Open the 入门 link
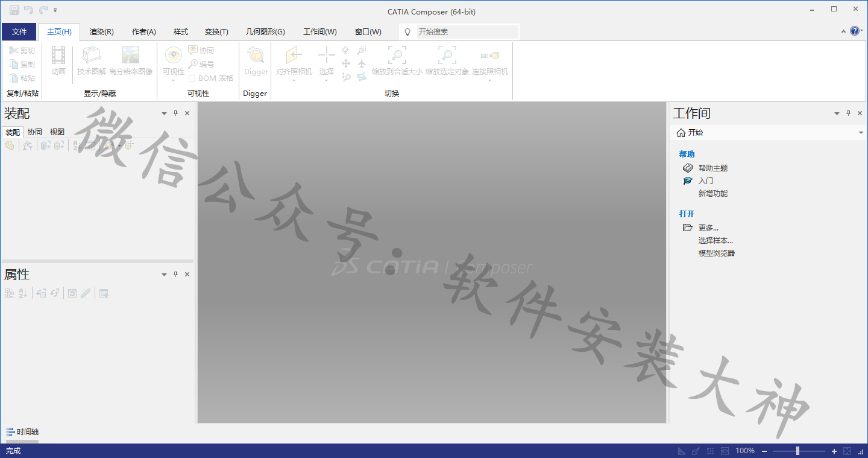This screenshot has height=458, width=868. coord(706,180)
